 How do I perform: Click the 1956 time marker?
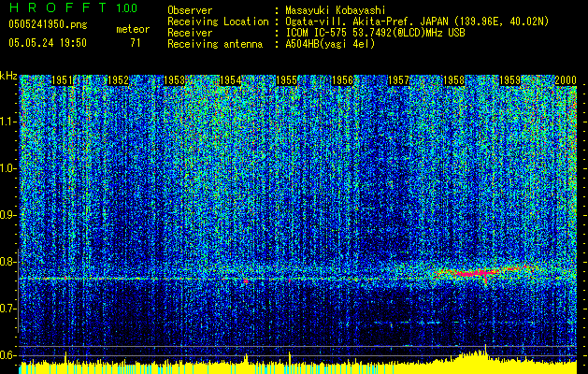342,80
